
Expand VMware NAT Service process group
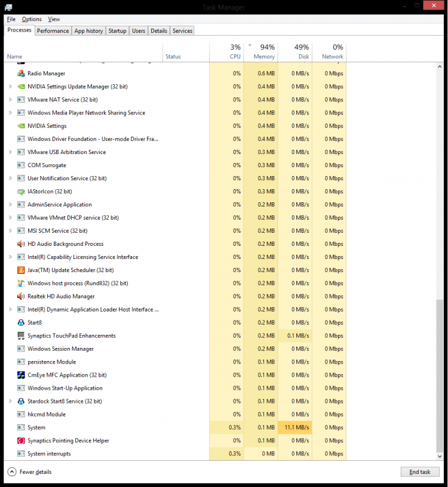[10, 100]
